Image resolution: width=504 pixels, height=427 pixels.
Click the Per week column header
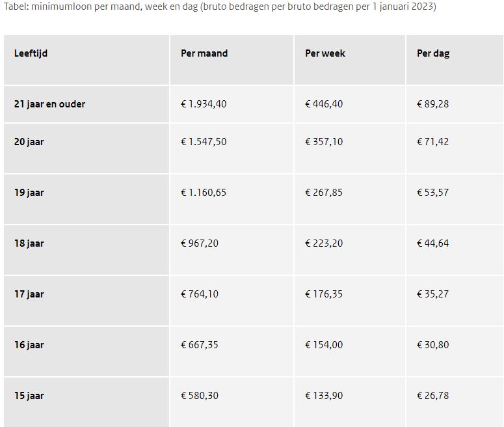[x=325, y=53]
